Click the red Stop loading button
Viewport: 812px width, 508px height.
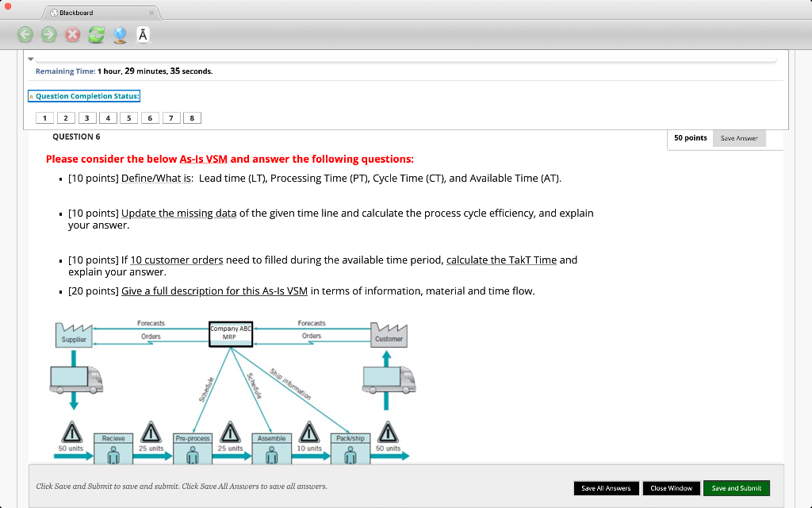(x=72, y=35)
